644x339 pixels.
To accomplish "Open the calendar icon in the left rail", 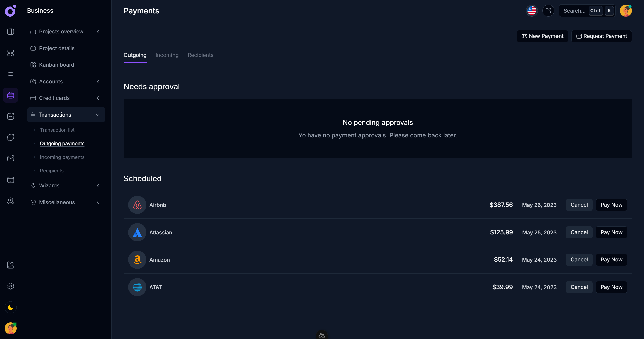I will pos(11,180).
